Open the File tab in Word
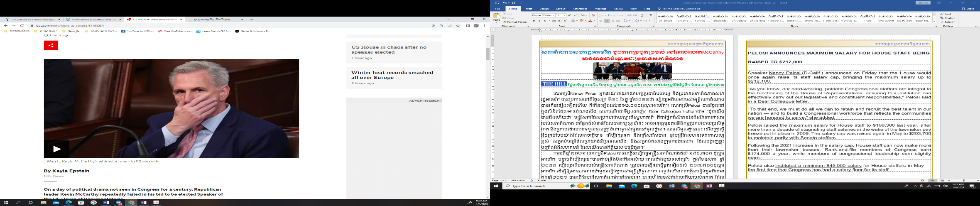Screen dimensions: 980x206 [x=497, y=9]
